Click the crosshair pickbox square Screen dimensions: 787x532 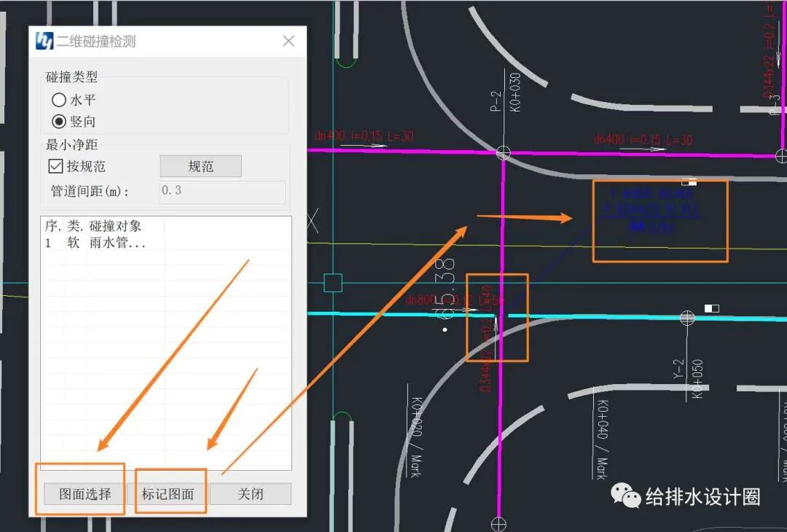coord(333,283)
